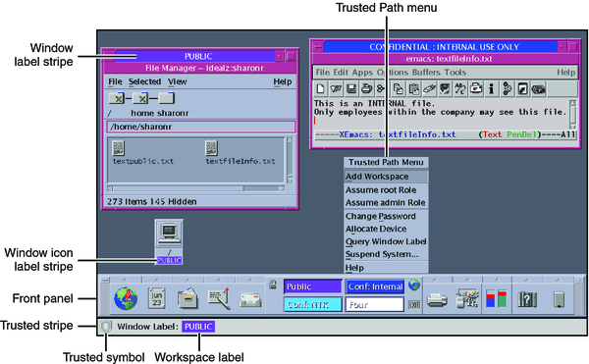Expand the subpanel arrow above the Help books
Viewport: 589px width, 364px height.
(527, 280)
